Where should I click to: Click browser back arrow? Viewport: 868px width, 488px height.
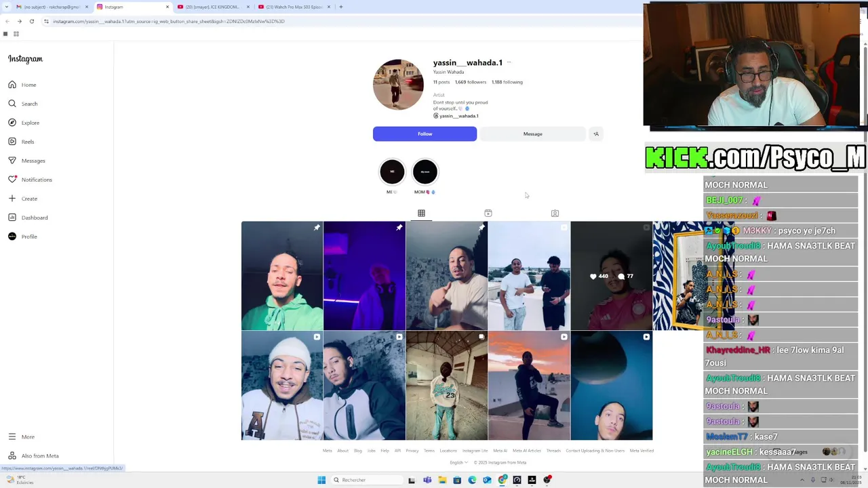coord(7,21)
